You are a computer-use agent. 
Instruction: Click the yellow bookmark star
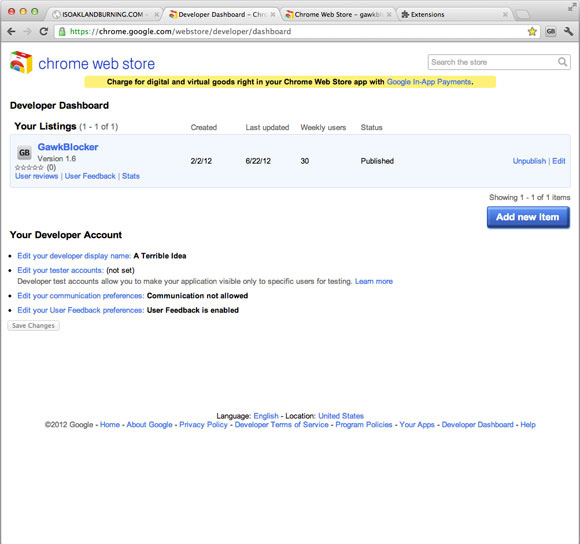[x=532, y=32]
